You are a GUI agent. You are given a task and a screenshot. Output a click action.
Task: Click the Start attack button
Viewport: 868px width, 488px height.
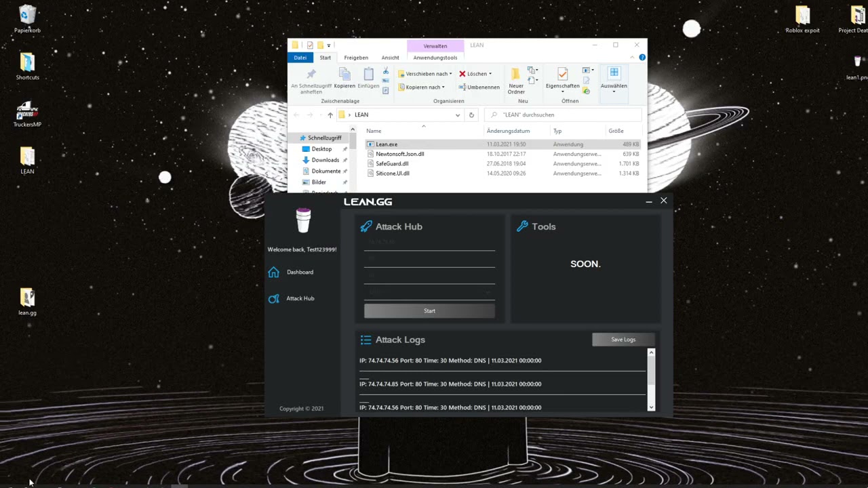[x=429, y=310]
